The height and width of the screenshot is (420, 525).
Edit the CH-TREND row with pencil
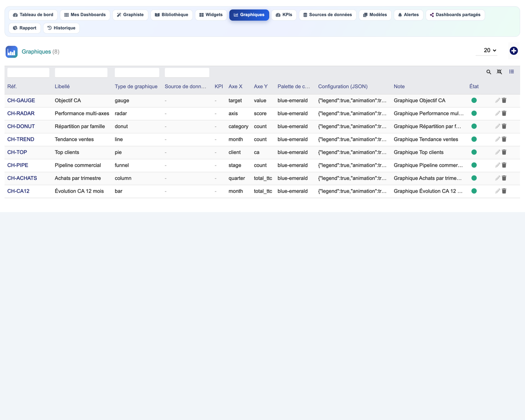[x=497, y=140]
